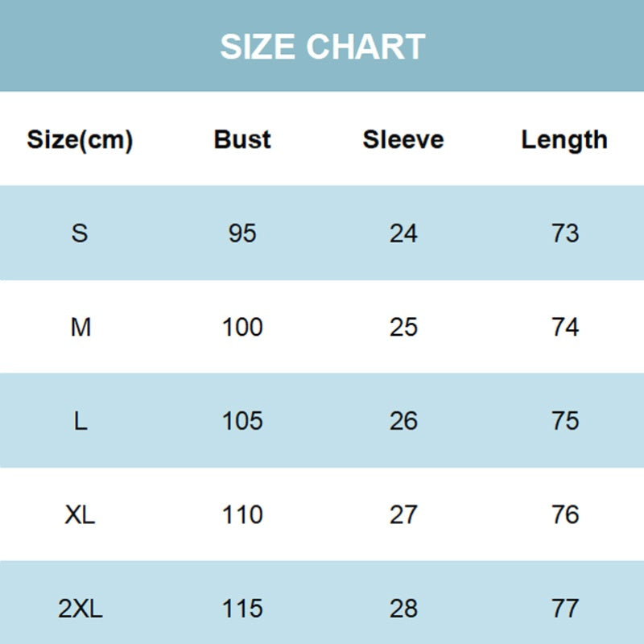
Task: Click the Sleeve column header
Action: click(x=403, y=139)
